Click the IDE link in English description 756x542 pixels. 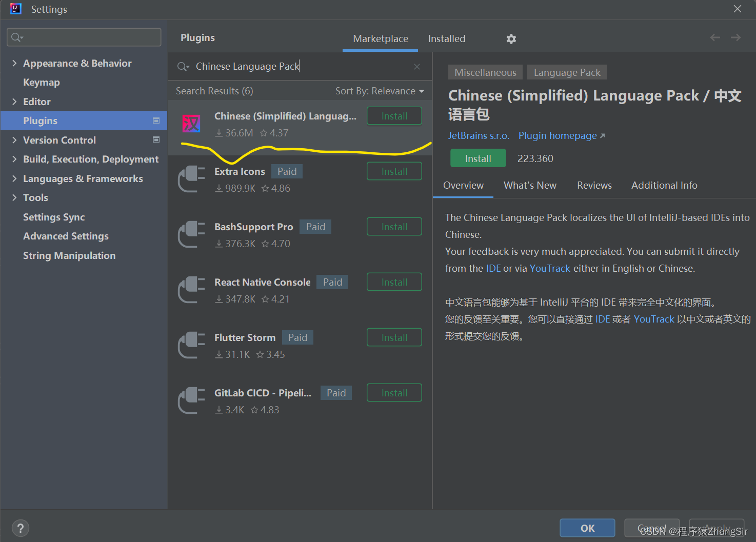pos(493,268)
